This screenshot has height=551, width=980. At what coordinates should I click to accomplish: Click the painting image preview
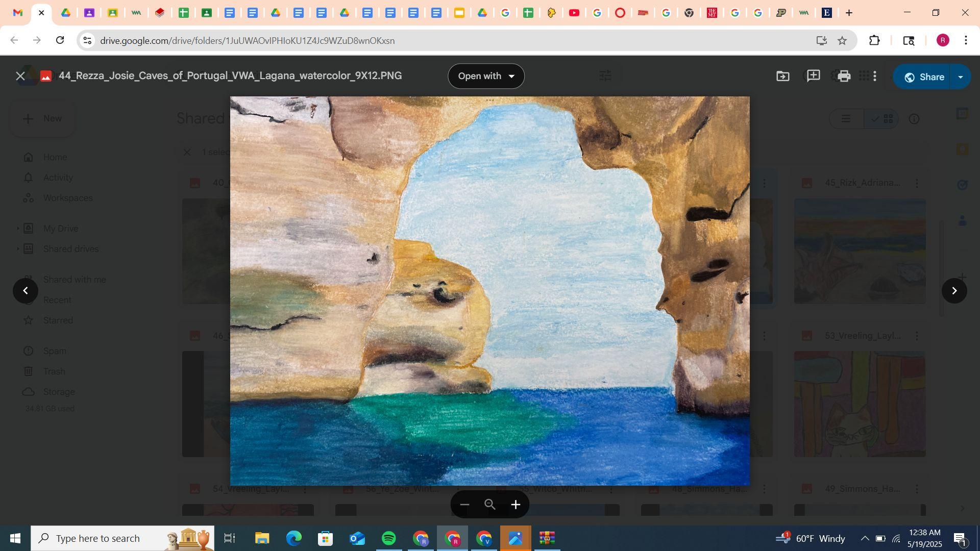coord(490,291)
